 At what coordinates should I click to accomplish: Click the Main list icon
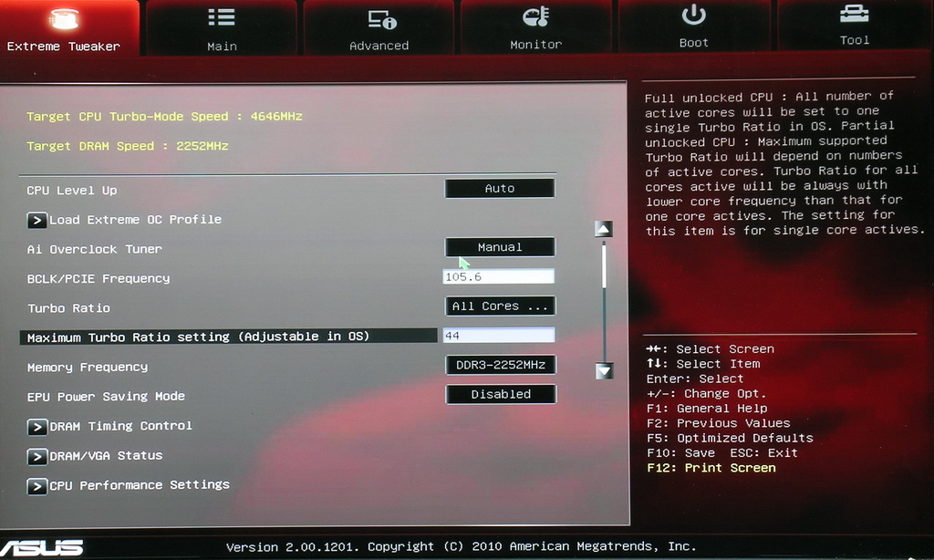click(x=222, y=18)
